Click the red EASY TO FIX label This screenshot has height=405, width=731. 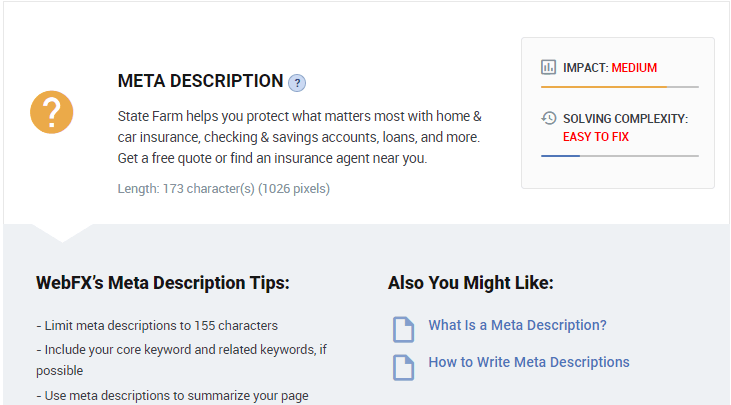[596, 137]
